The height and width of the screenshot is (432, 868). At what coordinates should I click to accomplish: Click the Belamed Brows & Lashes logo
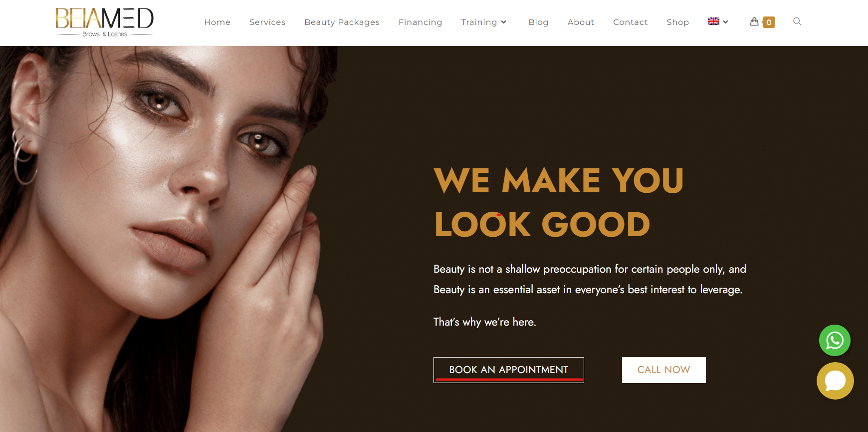104,22
